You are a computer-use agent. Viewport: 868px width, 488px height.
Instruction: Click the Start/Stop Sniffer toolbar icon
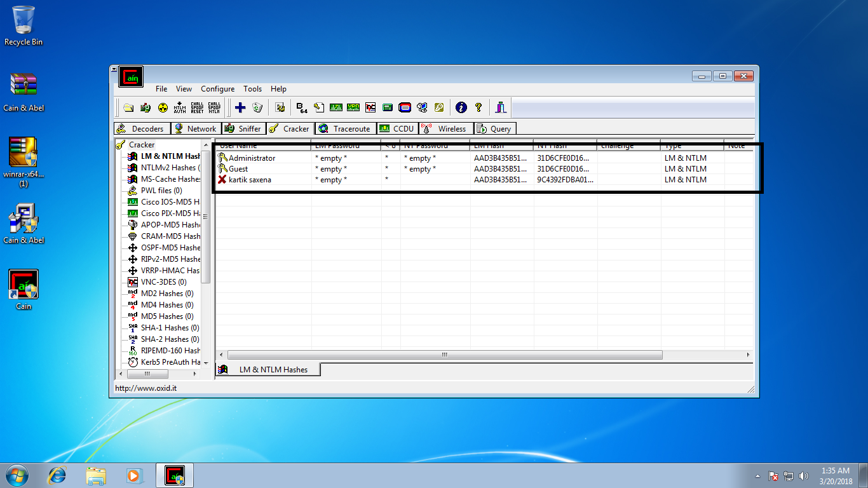tap(146, 108)
